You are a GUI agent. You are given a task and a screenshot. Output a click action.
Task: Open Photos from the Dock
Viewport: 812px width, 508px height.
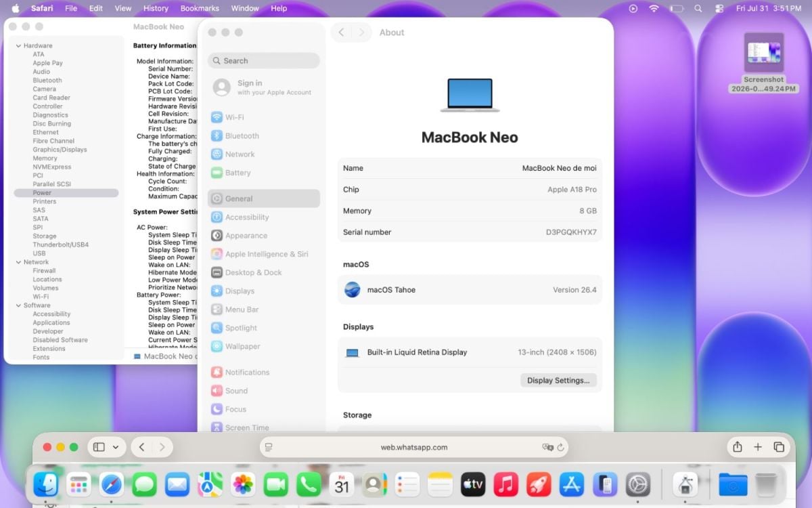click(243, 484)
